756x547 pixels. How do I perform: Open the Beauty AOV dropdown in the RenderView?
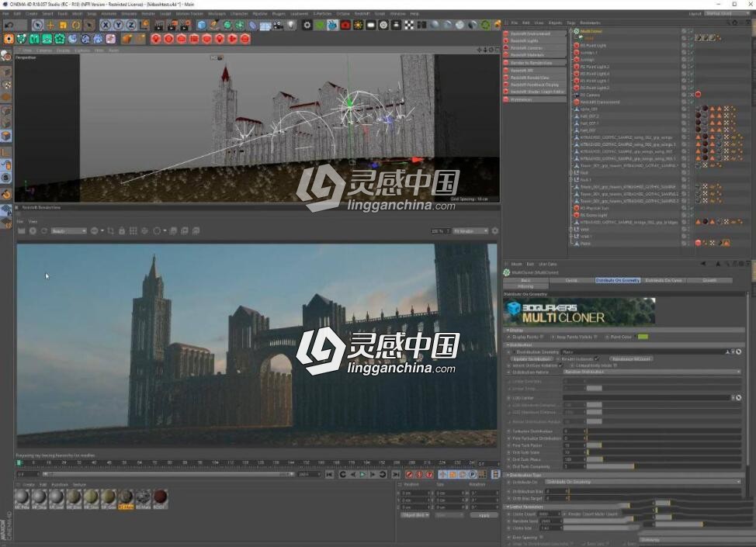[68, 231]
